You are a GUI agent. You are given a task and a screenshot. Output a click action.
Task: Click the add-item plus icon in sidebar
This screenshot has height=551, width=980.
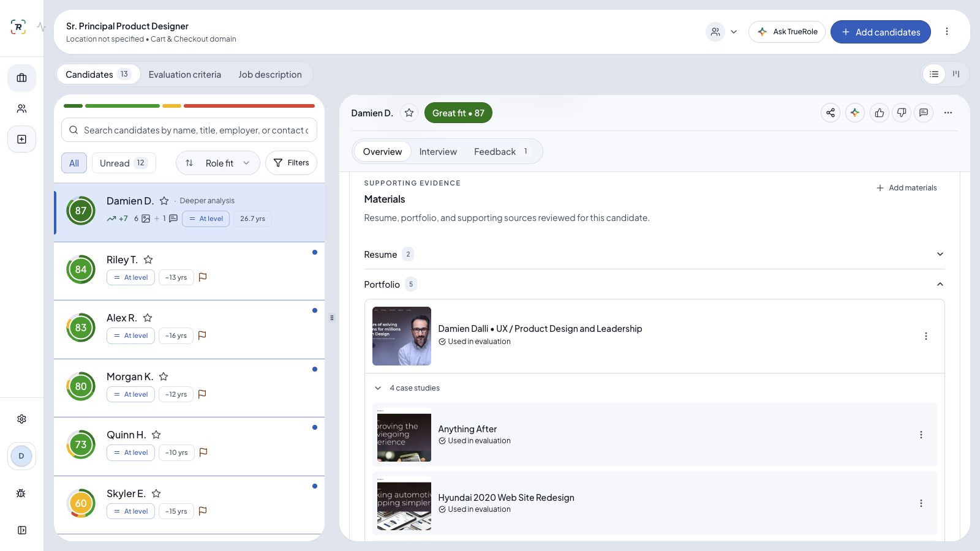(21, 139)
